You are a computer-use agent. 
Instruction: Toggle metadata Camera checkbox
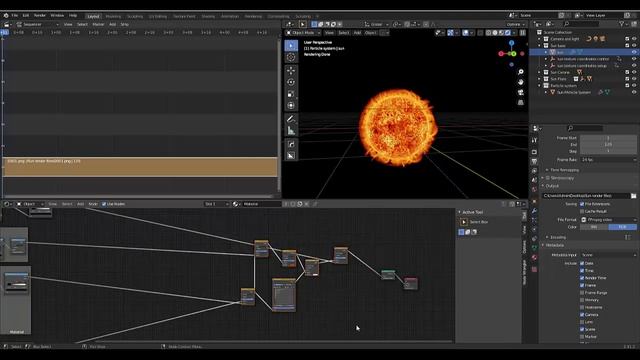point(582,315)
